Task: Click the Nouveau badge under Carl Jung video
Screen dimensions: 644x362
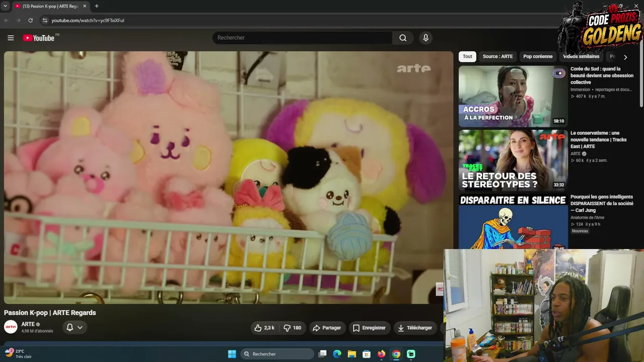Action: pyautogui.click(x=580, y=231)
